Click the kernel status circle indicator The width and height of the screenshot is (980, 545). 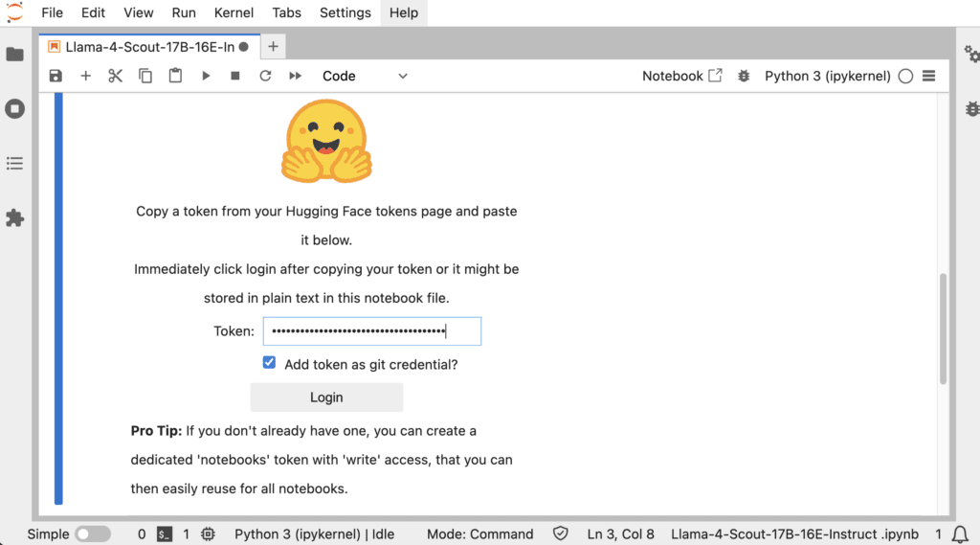905,76
